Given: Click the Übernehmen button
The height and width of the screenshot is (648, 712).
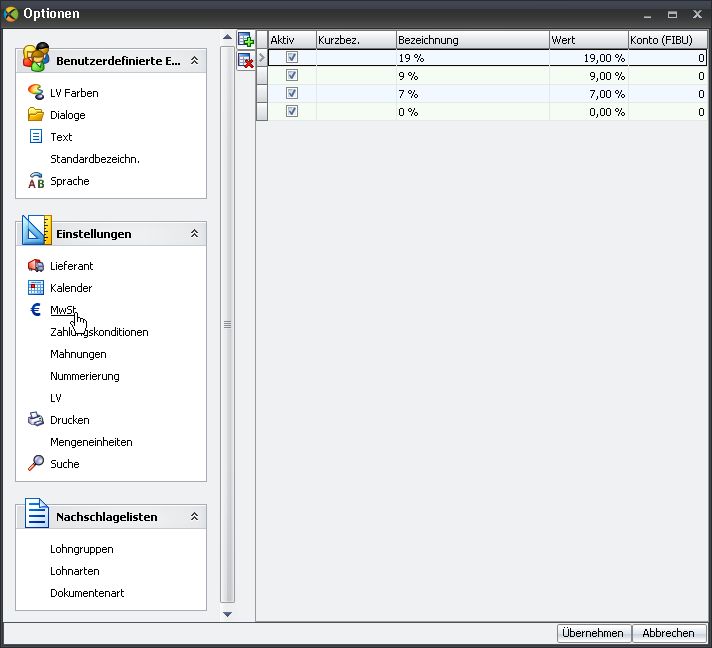Looking at the screenshot, I should (x=593, y=633).
